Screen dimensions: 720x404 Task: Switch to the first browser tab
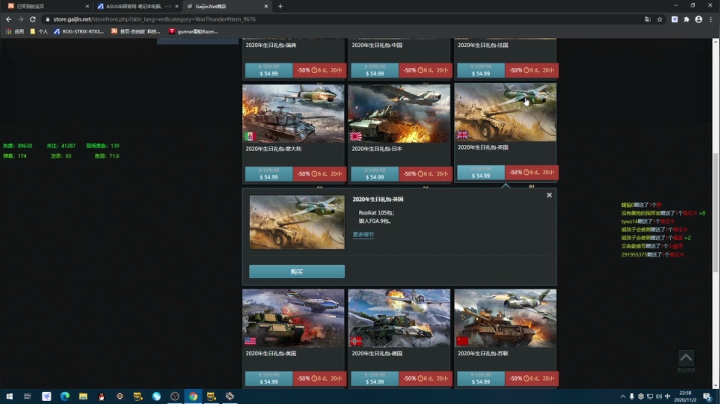tap(46, 6)
